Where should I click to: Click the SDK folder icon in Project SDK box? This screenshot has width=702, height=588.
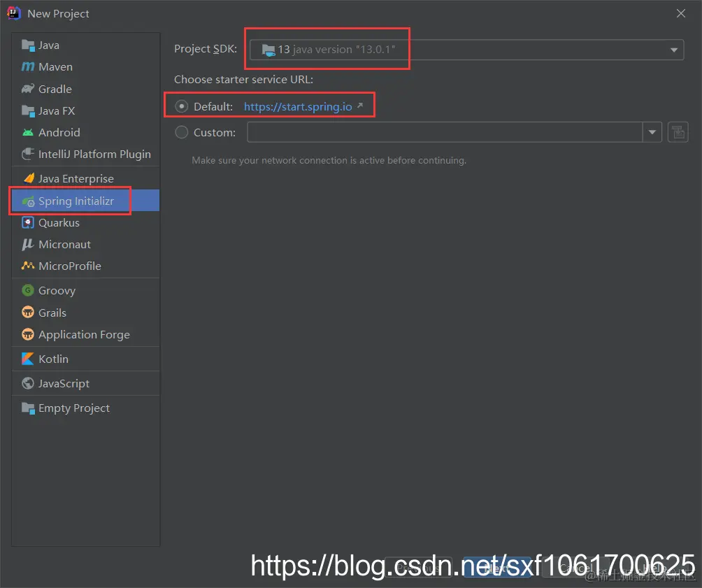pyautogui.click(x=268, y=50)
